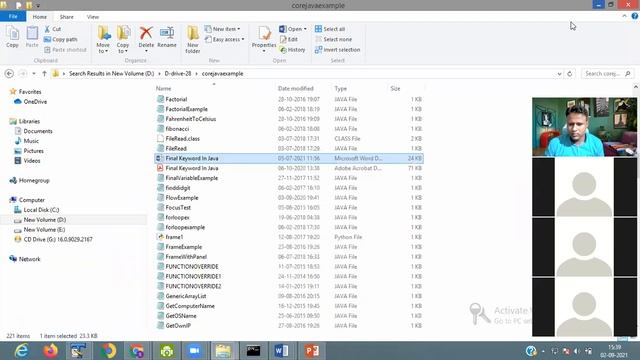Open Pictures library
This screenshot has width=640, height=360.
[33, 151]
